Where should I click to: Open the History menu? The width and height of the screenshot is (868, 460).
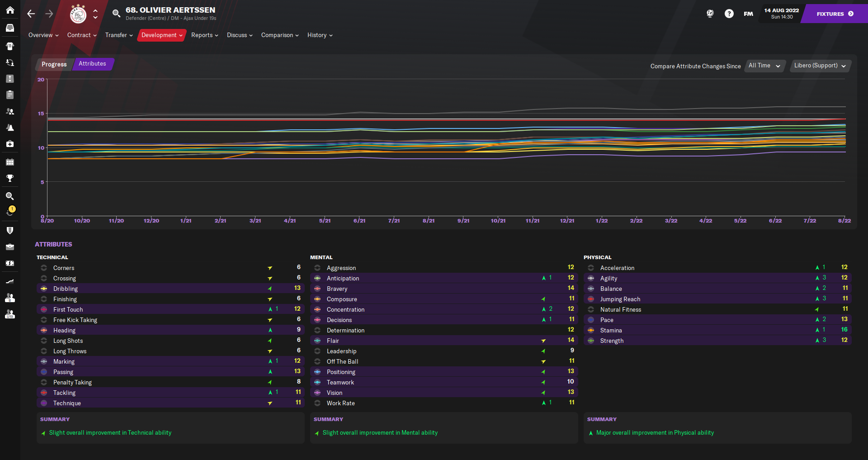pyautogui.click(x=320, y=35)
